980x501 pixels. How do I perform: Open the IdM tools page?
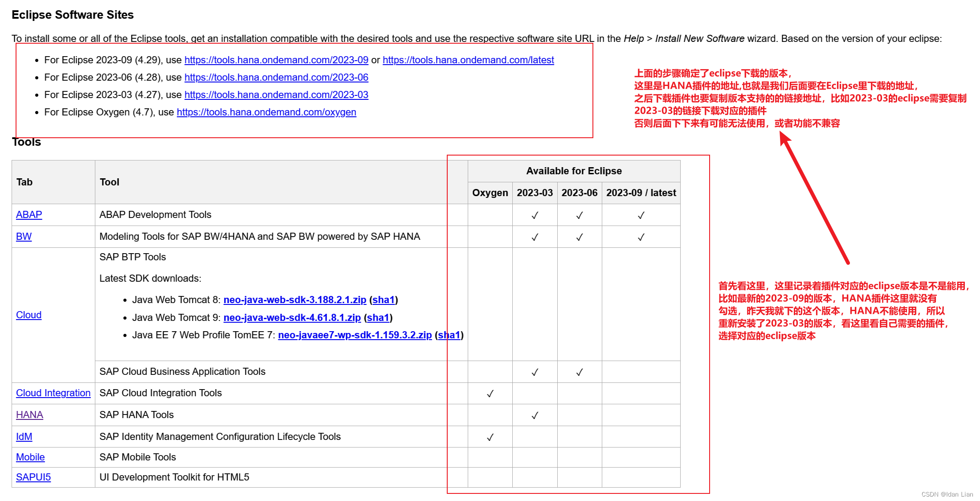click(x=24, y=436)
